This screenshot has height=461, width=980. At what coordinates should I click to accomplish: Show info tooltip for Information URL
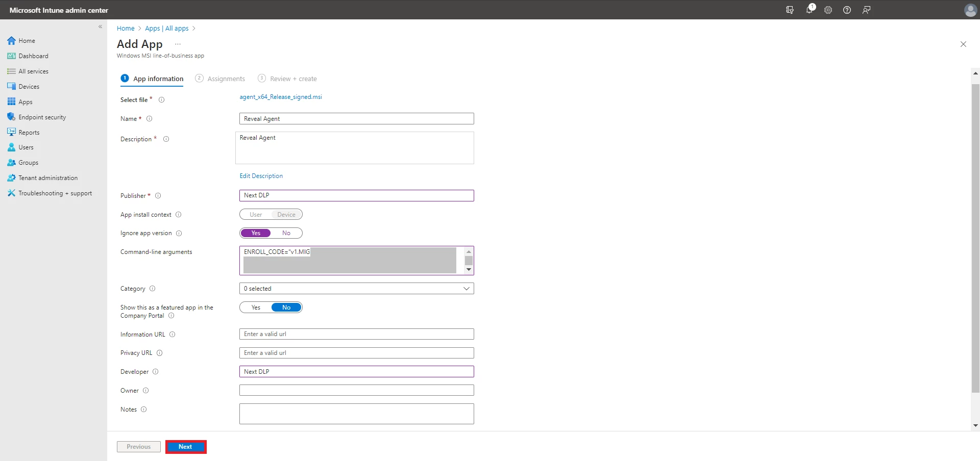tap(173, 335)
